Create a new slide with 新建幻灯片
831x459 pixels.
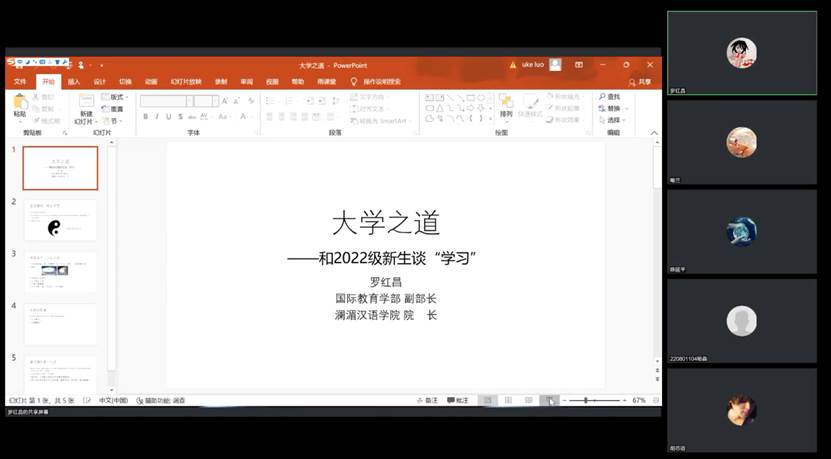tap(85, 108)
